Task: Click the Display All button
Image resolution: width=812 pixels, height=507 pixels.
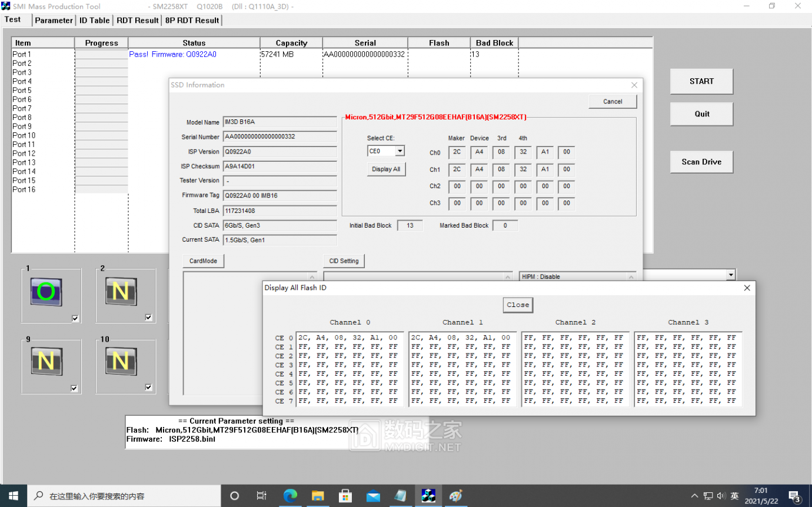Action: (386, 169)
